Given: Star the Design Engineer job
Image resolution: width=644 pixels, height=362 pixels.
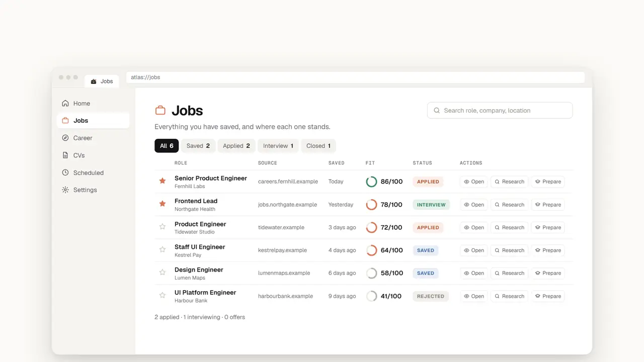Looking at the screenshot, I should (x=163, y=273).
